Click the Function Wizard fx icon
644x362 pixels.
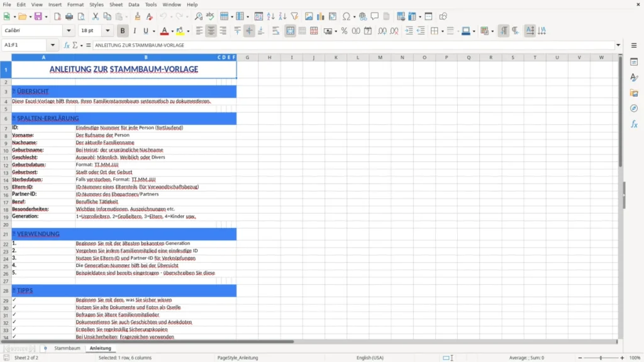(x=67, y=45)
